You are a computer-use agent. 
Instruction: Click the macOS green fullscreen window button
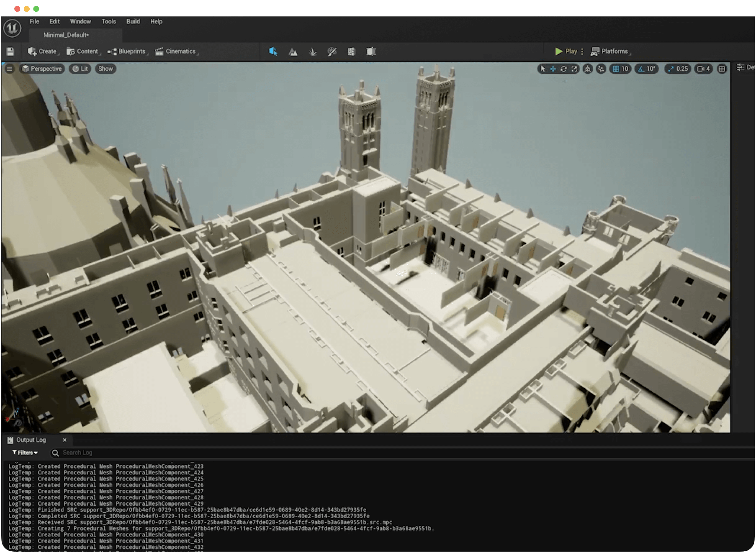pos(36,9)
